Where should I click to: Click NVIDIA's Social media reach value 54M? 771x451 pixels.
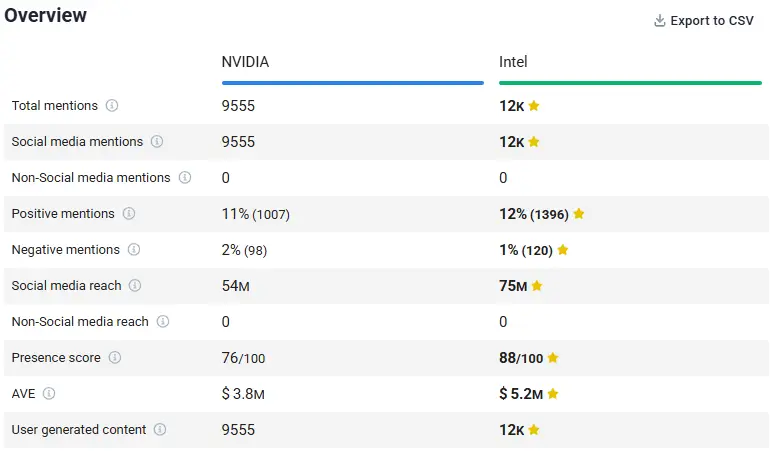236,286
